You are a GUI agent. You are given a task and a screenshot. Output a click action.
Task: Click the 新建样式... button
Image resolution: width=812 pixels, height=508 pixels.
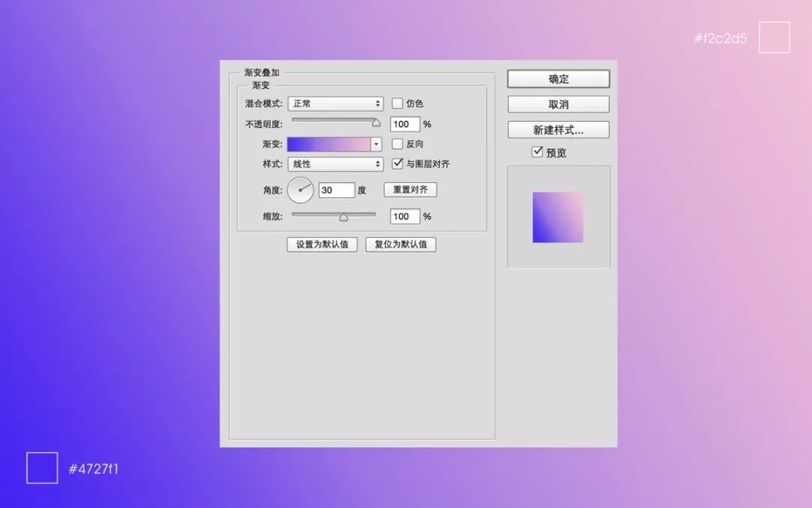(558, 130)
